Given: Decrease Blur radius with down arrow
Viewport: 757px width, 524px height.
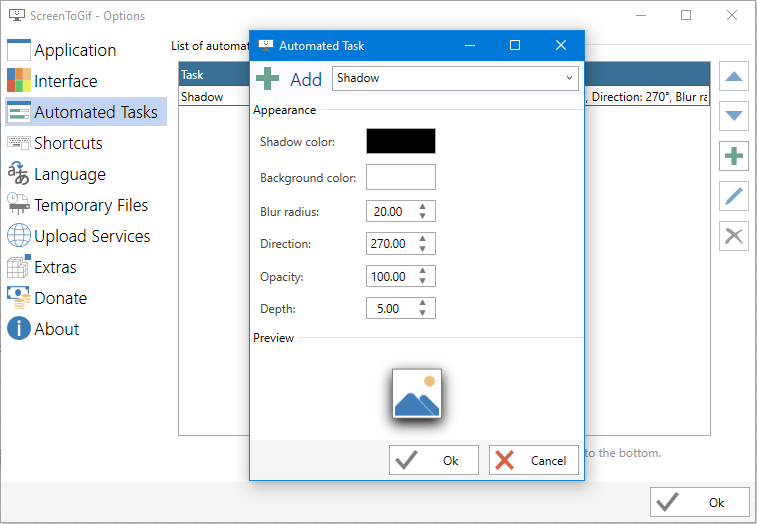Looking at the screenshot, I should pos(422,216).
